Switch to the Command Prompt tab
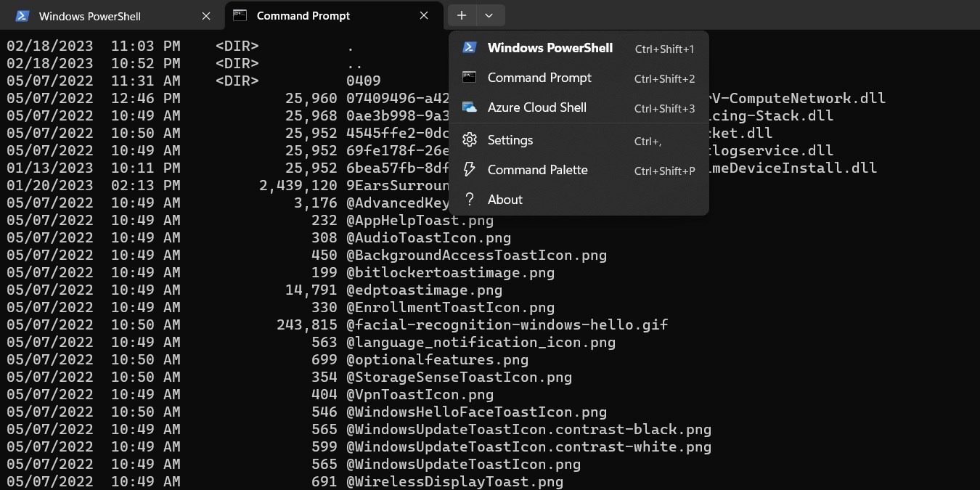Viewport: 980px width, 490px height. click(x=305, y=15)
